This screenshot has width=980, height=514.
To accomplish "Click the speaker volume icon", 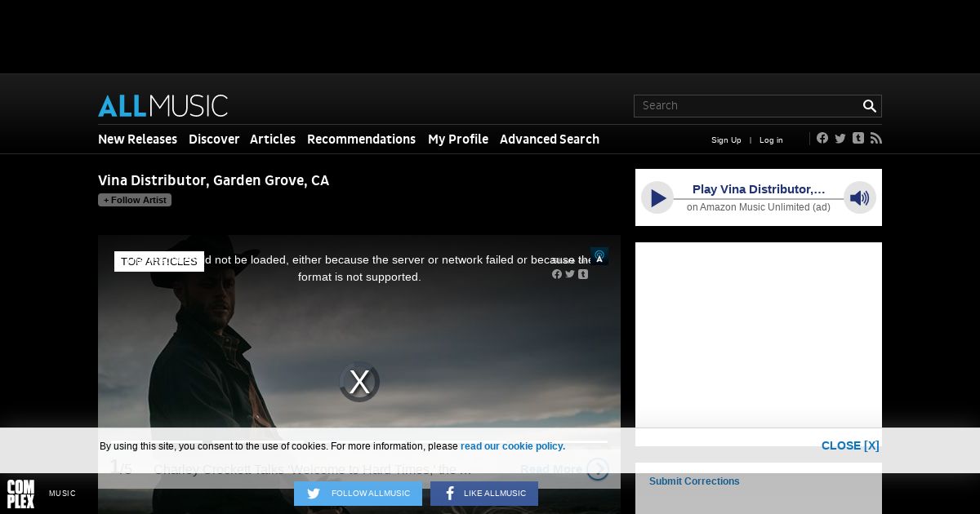I will (860, 197).
